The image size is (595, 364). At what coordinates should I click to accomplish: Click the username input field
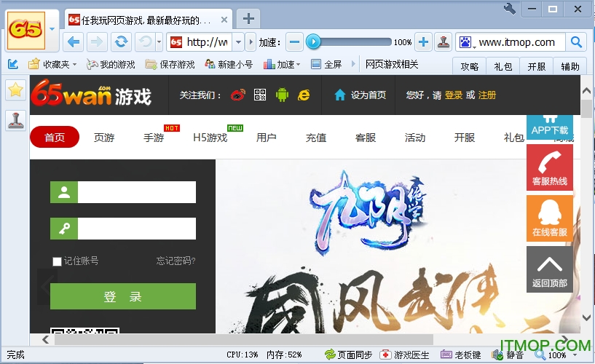click(x=137, y=192)
